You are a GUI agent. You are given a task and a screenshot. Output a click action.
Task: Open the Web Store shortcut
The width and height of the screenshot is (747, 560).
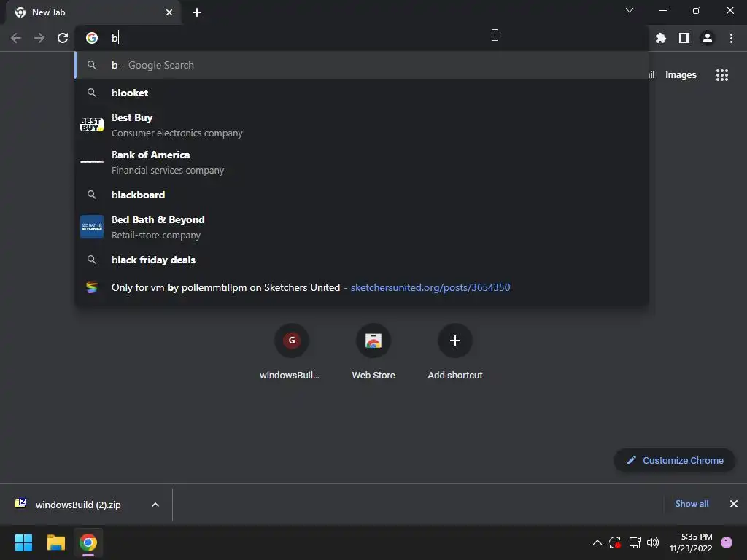(x=373, y=353)
